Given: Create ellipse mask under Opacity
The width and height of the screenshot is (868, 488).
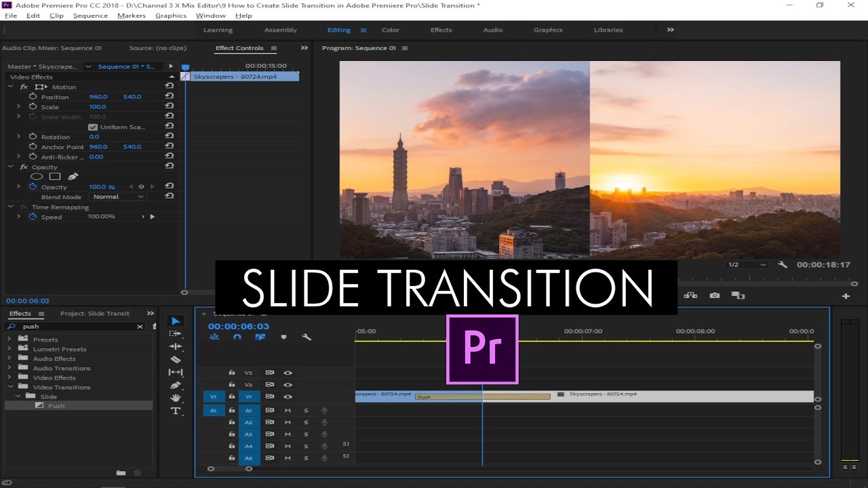Looking at the screenshot, I should tap(37, 176).
